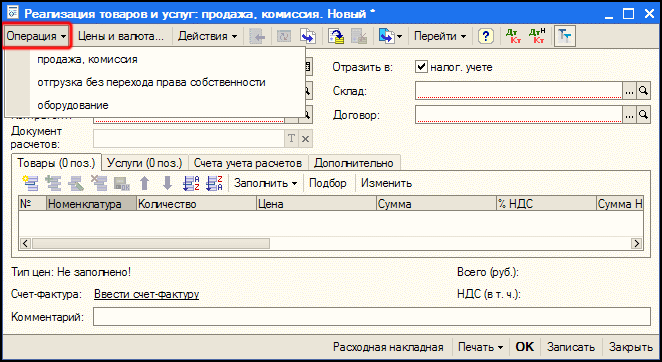
Task: Click the Tт text toggle toolbar icon
Action: pos(564,36)
